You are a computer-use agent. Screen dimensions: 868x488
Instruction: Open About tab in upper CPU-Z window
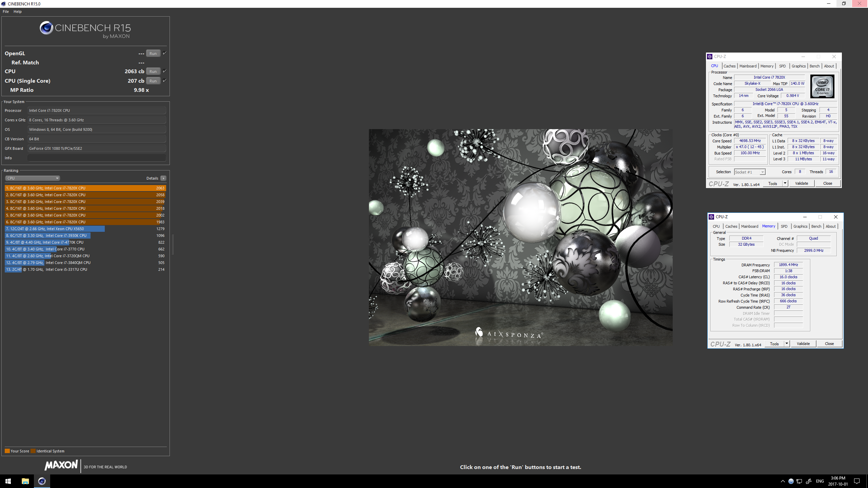(x=829, y=66)
